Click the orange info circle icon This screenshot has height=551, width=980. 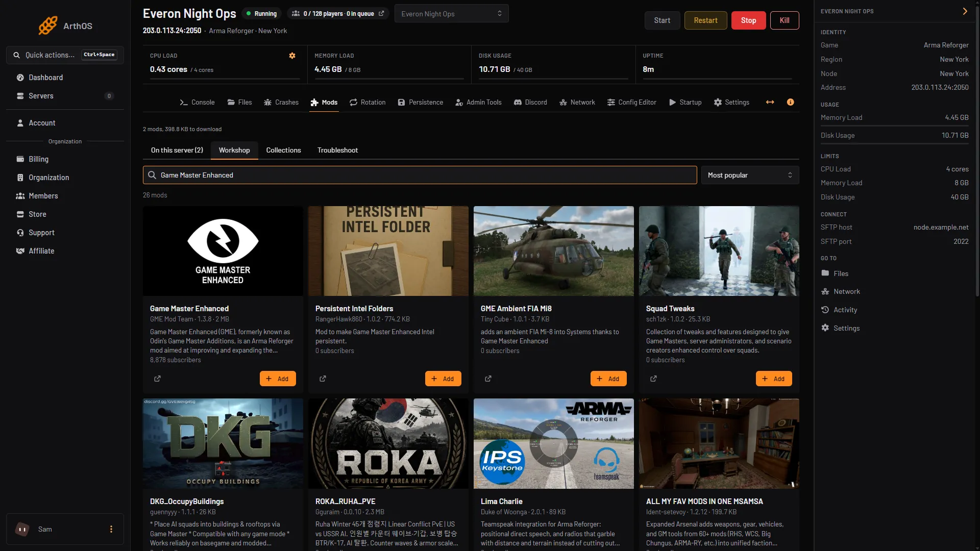(790, 102)
